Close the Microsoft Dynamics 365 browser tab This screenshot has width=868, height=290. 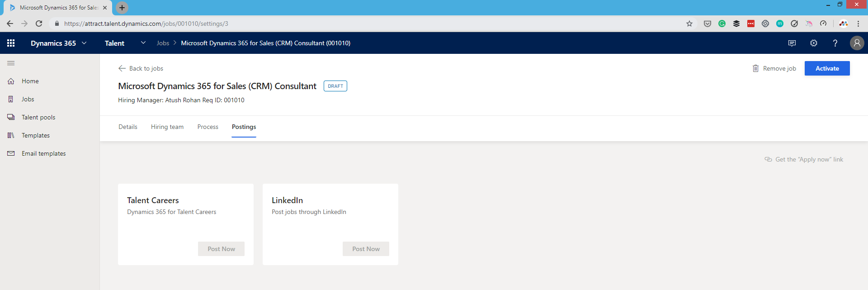(105, 8)
